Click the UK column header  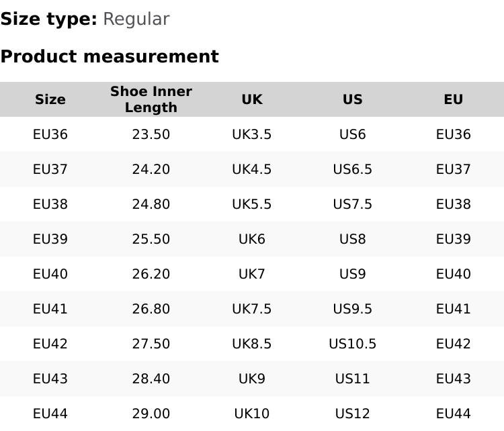tap(252, 99)
